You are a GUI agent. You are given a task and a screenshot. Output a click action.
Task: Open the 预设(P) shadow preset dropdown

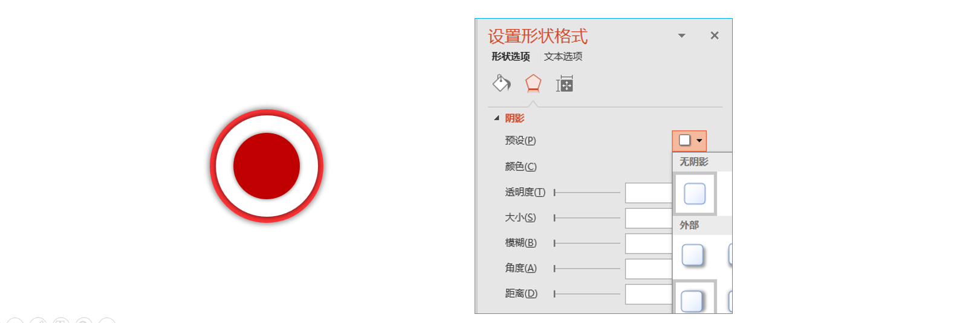click(x=689, y=141)
